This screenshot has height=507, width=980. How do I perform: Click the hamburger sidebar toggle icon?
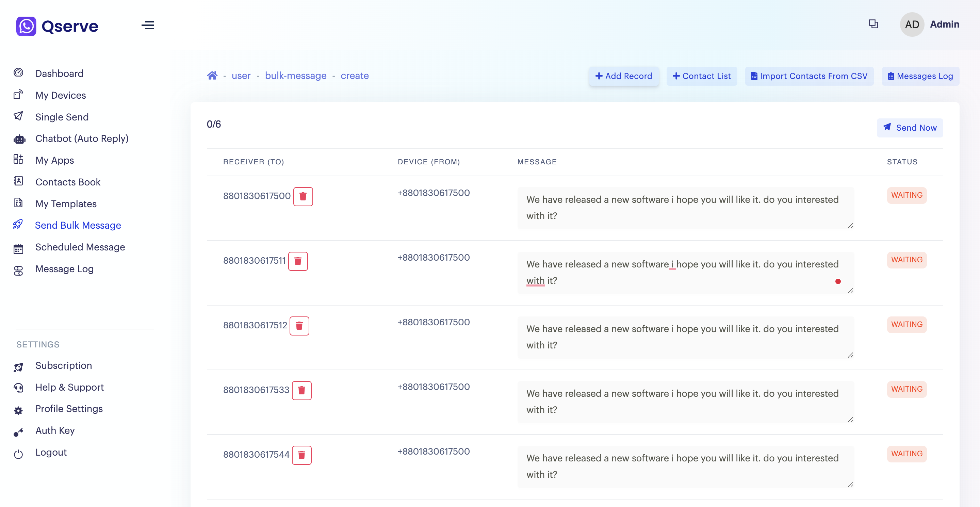click(148, 26)
